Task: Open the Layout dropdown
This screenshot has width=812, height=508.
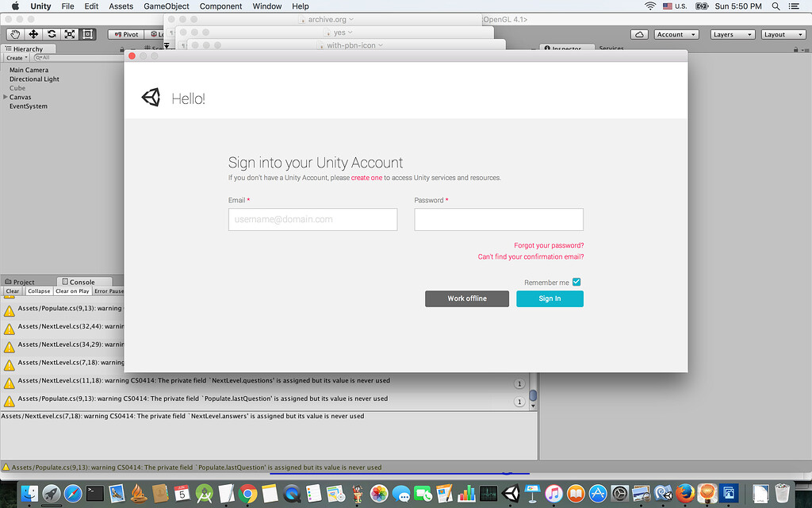Action: [x=783, y=34]
